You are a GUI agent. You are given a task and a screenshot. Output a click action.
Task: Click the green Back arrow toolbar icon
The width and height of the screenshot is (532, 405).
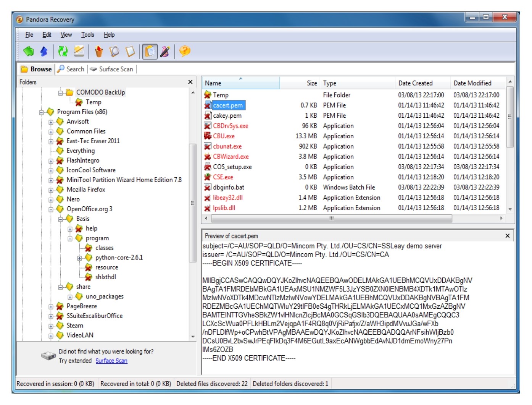[x=29, y=51]
